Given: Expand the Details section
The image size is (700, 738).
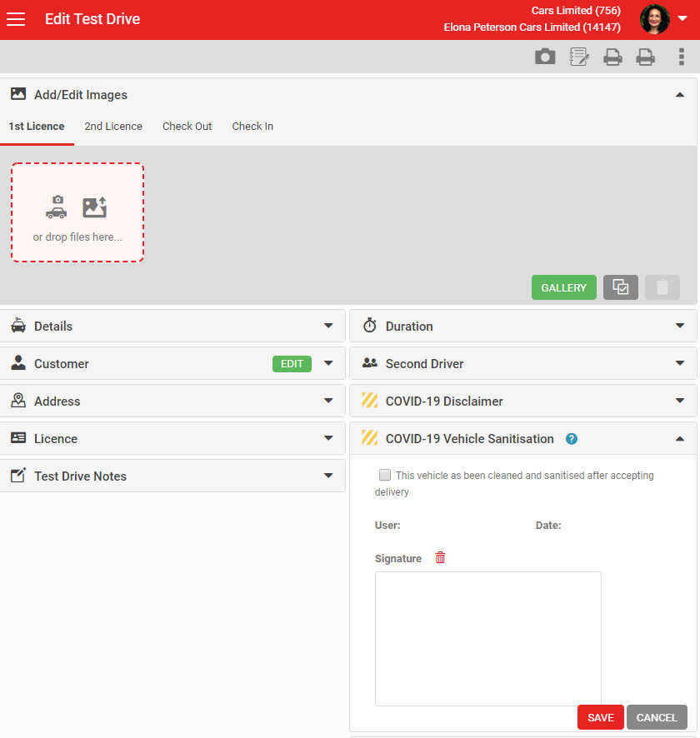Looking at the screenshot, I should point(328,326).
